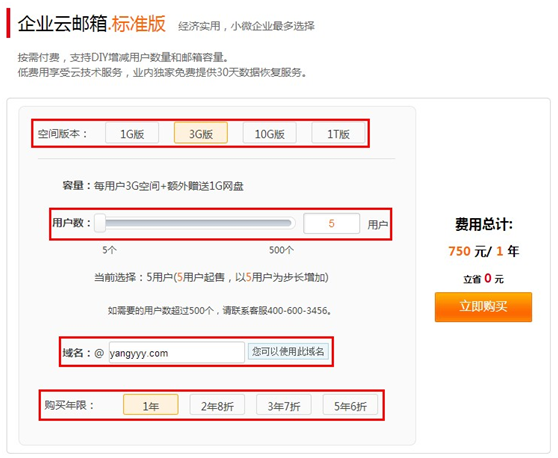
Task: Select the 1G版 space version
Action: pyautogui.click(x=132, y=133)
